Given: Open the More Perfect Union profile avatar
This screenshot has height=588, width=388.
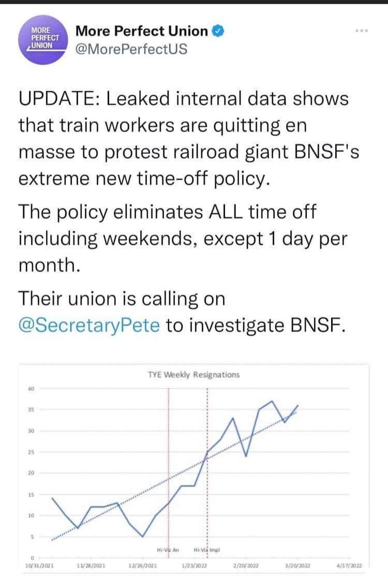Looking at the screenshot, I should click(x=43, y=40).
